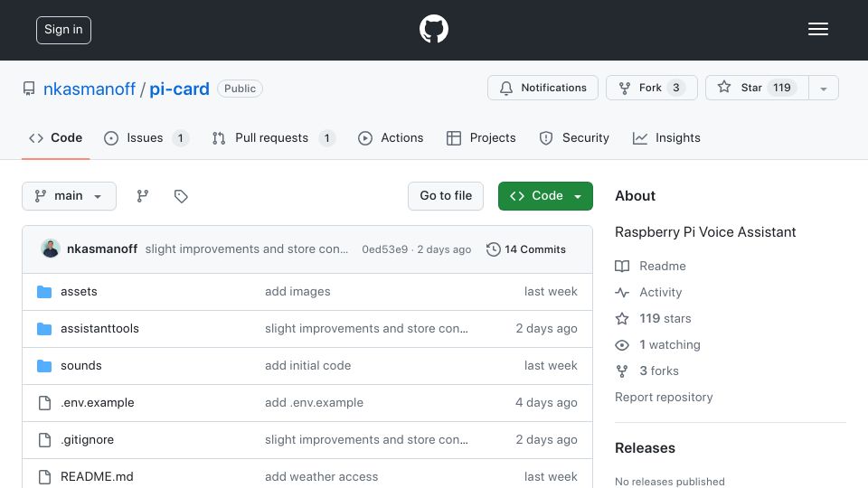The image size is (868, 488).
Task: Click the Go to file button
Action: coord(446,196)
